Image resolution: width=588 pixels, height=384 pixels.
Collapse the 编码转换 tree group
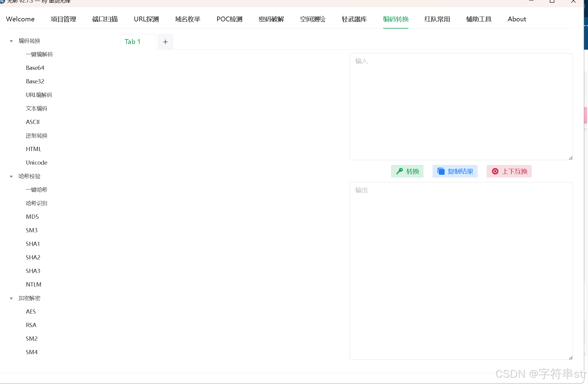pyautogui.click(x=11, y=41)
